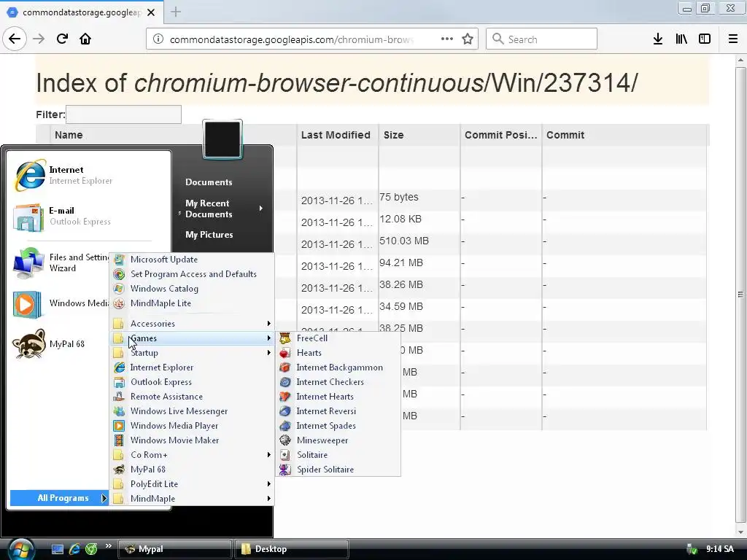Go back with the browser back arrow
The image size is (747, 560).
pos(15,39)
